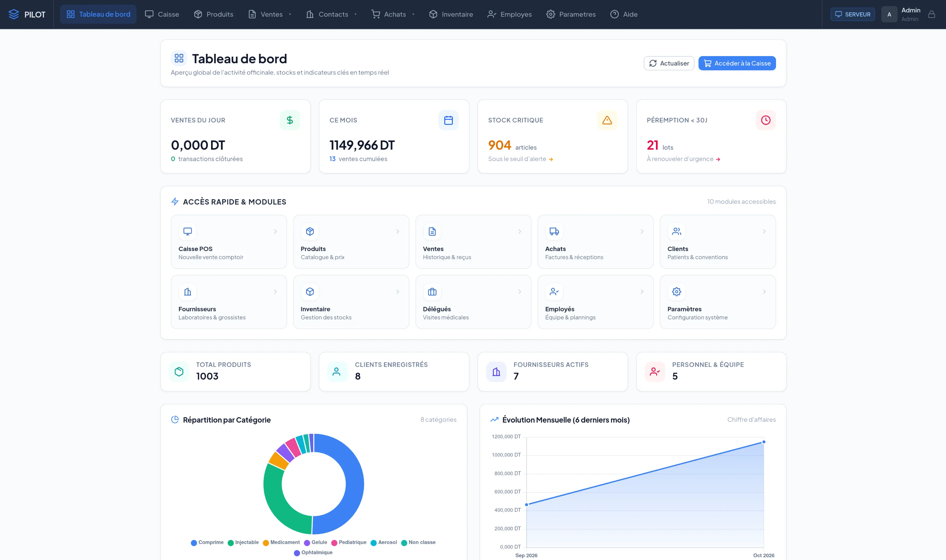Open the Produits menu item

click(x=214, y=14)
